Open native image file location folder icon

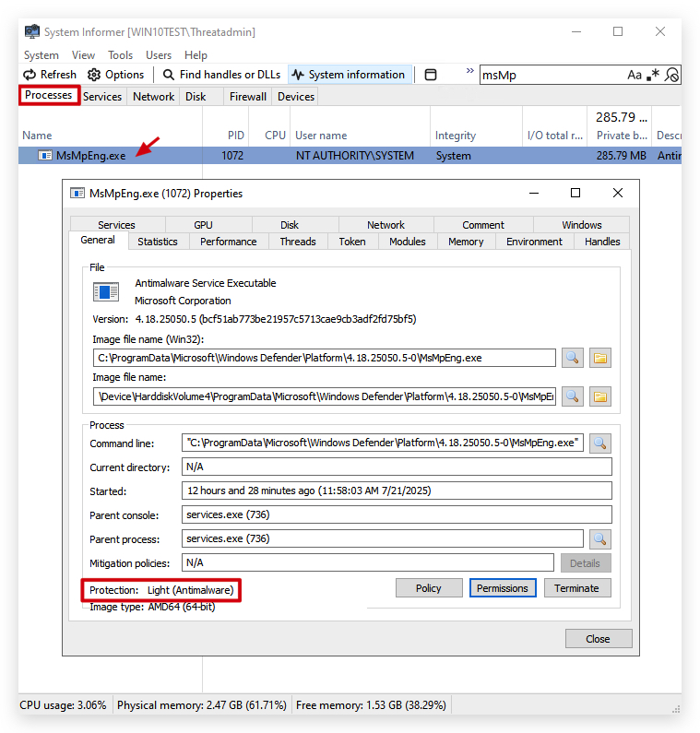click(599, 396)
